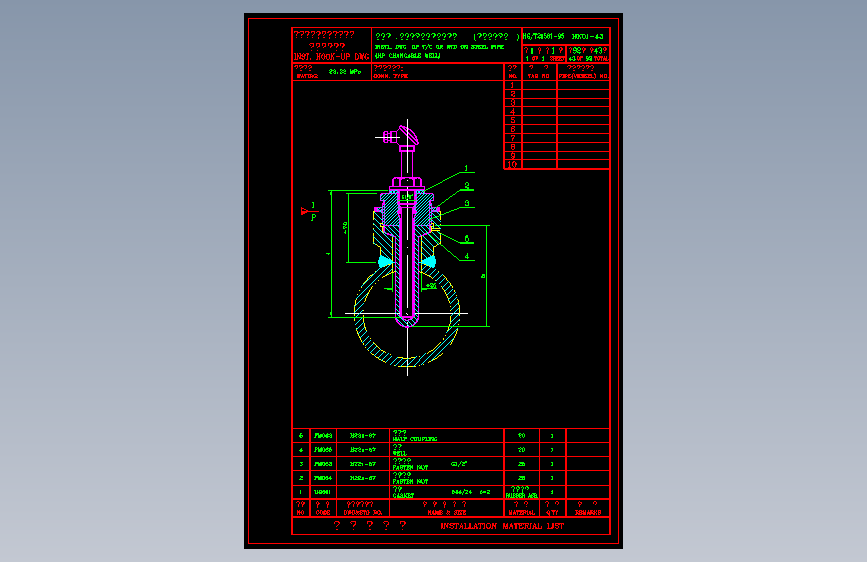
Task: Click the 'HG/T21581-95' standard number text
Action: [544, 37]
